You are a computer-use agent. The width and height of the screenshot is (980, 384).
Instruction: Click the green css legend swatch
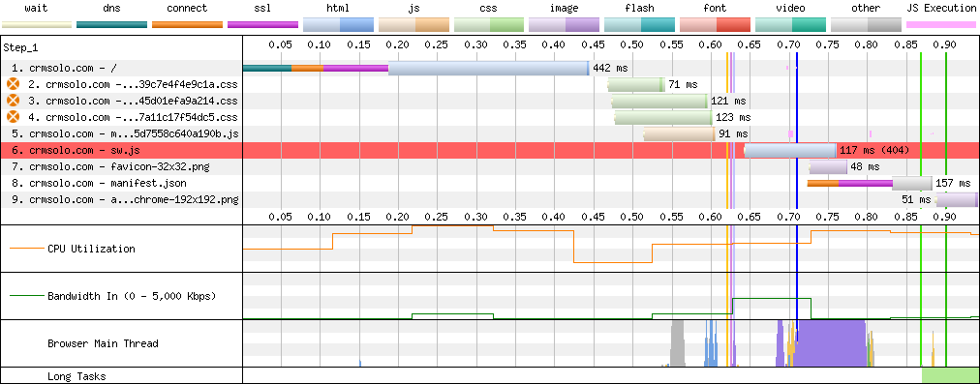(x=489, y=25)
